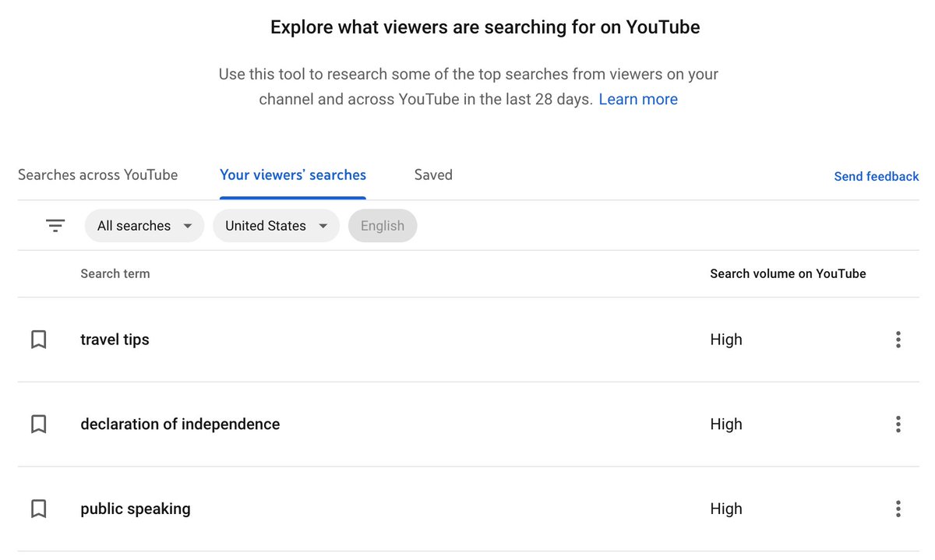
Task: Open the Saved tab
Action: pyautogui.click(x=433, y=174)
